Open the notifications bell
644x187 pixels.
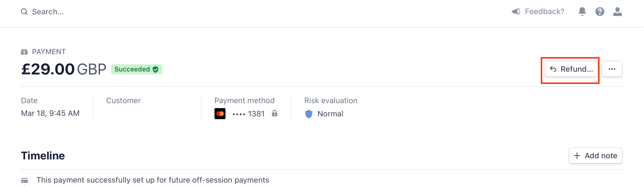[582, 12]
